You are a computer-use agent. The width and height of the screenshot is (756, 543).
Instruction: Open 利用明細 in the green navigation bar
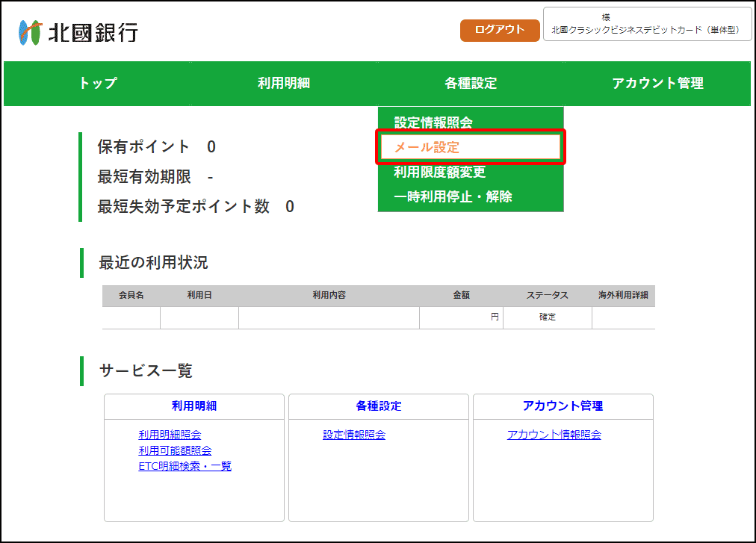coord(284,84)
